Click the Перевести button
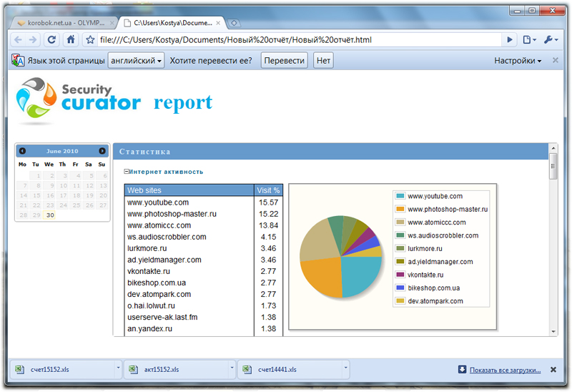572x392 pixels. point(284,61)
